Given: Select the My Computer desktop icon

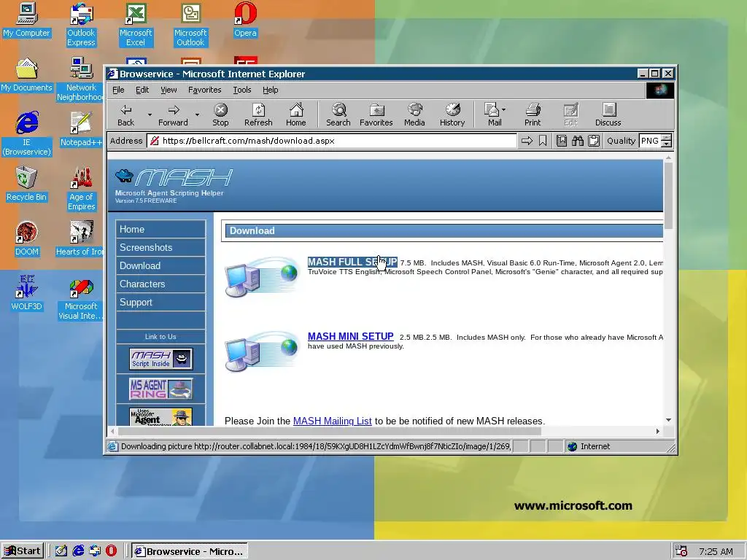Looking at the screenshot, I should [x=26, y=20].
